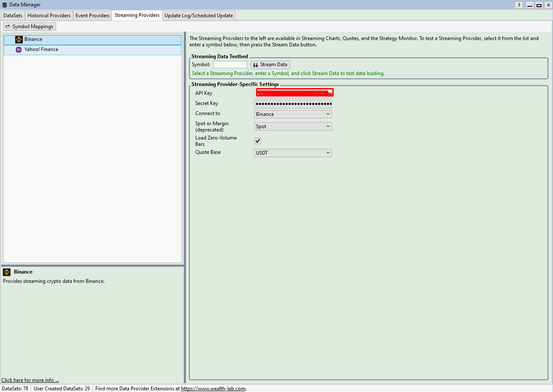This screenshot has width=553, height=392.
Task: Click the Binance logo icon in provider list
Action: pos(19,40)
